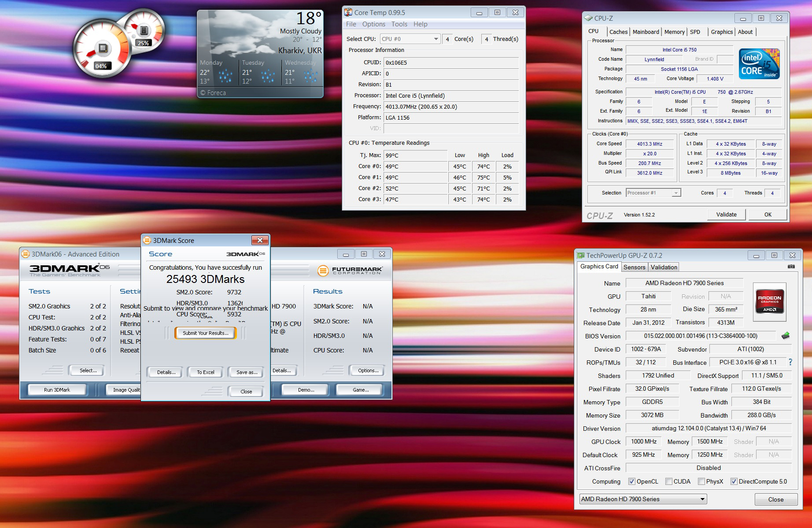Image resolution: width=812 pixels, height=528 pixels.
Task: Click Wednesday's rain forecast icon
Action: click(310, 76)
